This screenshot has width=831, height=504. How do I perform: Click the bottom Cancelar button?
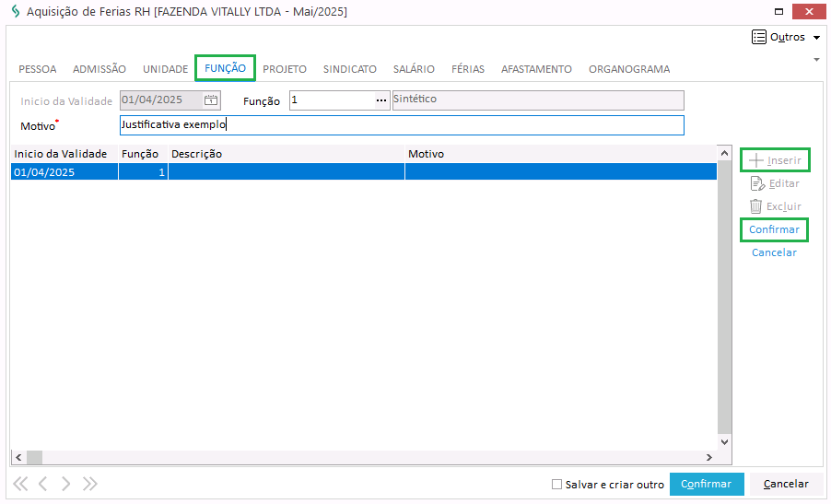[x=786, y=484]
